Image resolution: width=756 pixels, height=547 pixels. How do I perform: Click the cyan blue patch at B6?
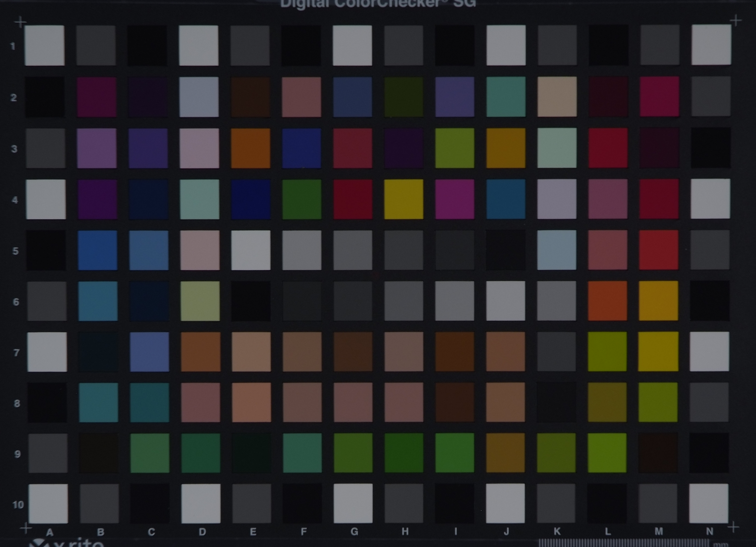[98, 301]
